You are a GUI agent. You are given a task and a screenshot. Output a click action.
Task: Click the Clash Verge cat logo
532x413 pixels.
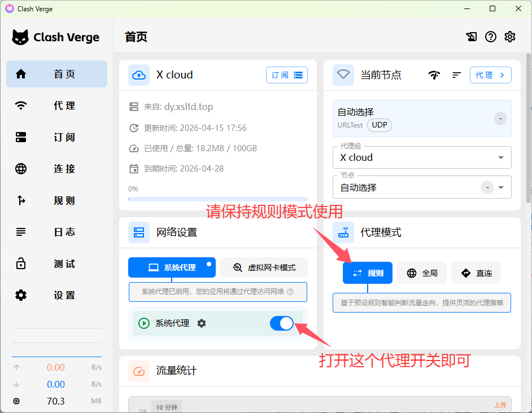pyautogui.click(x=20, y=37)
